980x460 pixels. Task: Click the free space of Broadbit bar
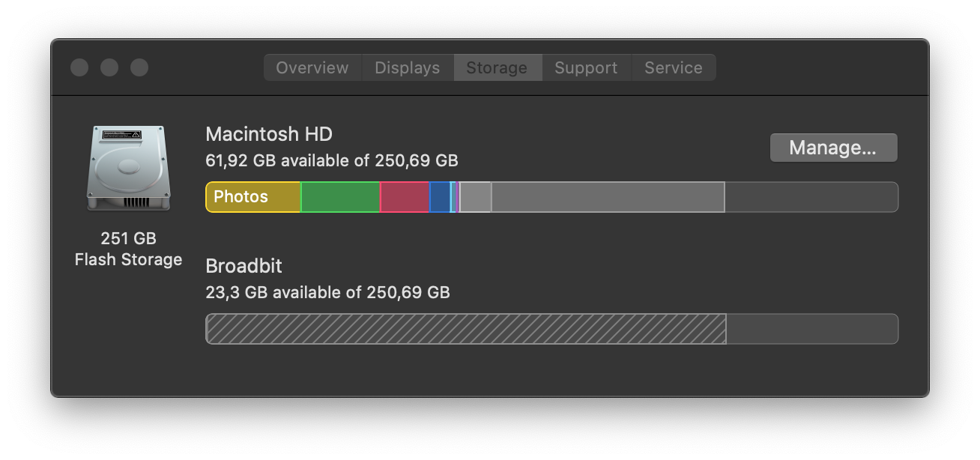(x=811, y=329)
